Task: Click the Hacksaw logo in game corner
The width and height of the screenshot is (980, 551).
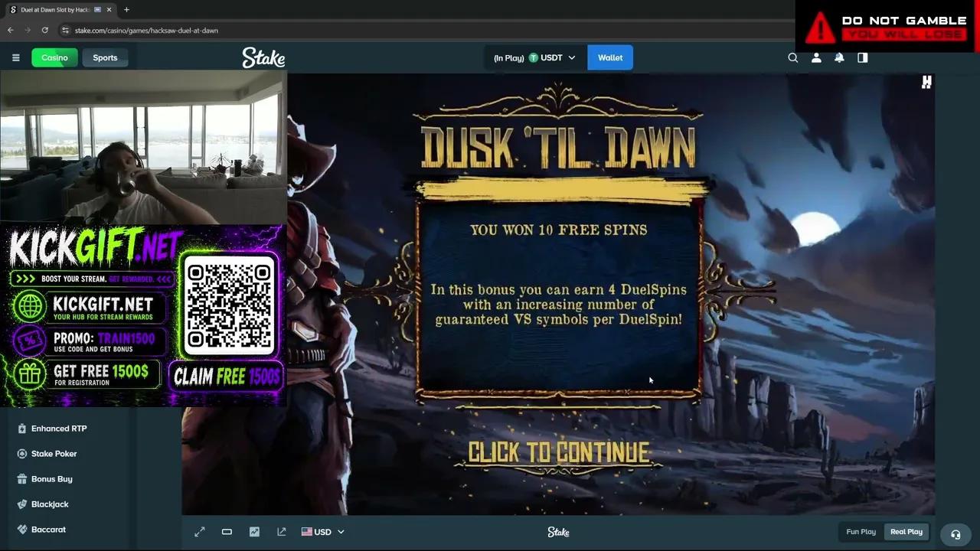Action: click(926, 82)
